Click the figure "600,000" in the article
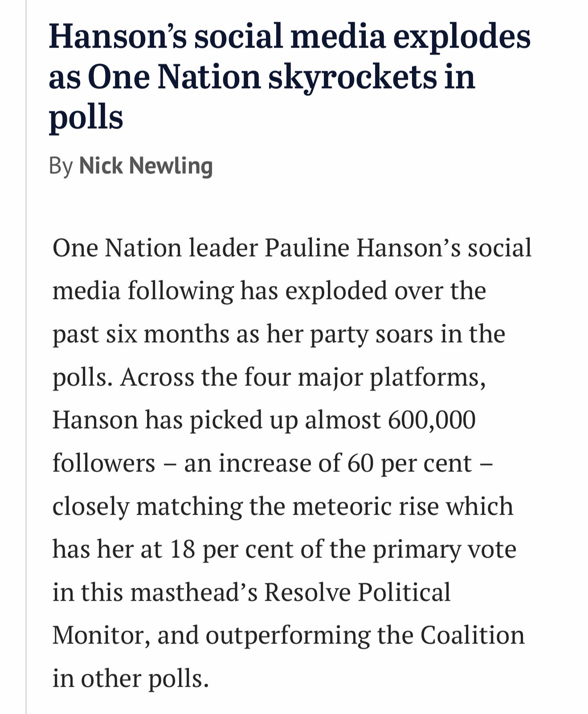 click(432, 420)
